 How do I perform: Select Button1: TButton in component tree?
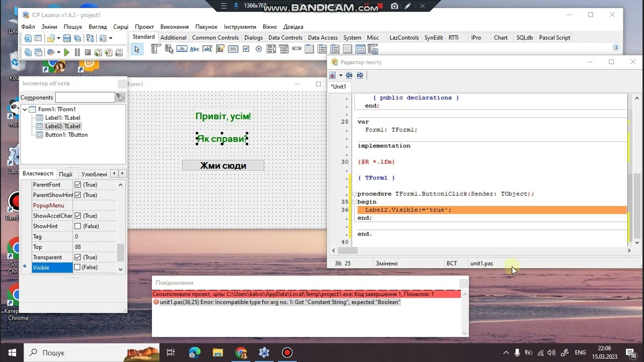point(66,135)
